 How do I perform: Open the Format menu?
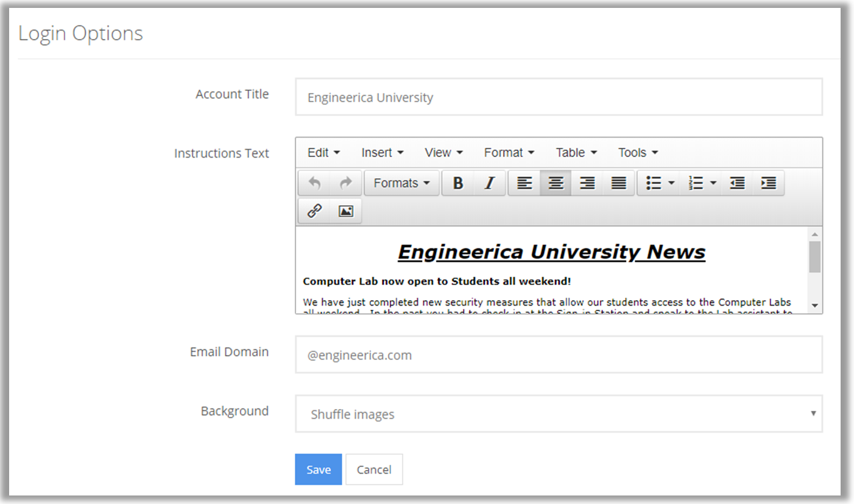(x=509, y=152)
